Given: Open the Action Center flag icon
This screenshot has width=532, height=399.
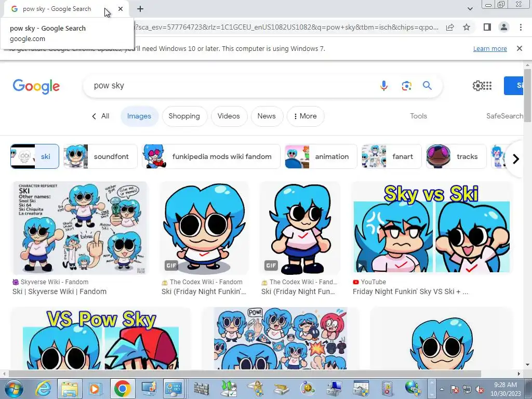Looking at the screenshot, I should coord(454,389).
